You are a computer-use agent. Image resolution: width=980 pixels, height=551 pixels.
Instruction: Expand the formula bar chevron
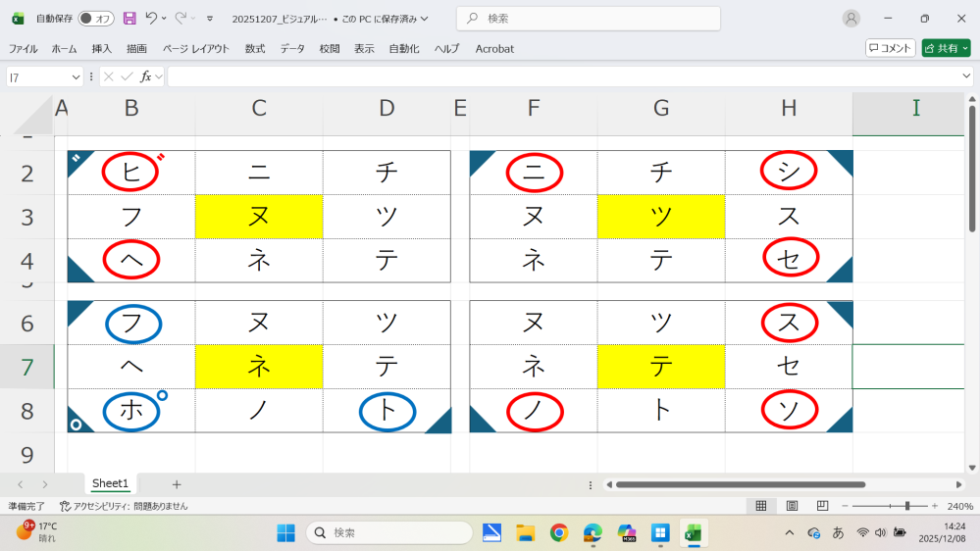pyautogui.click(x=966, y=76)
